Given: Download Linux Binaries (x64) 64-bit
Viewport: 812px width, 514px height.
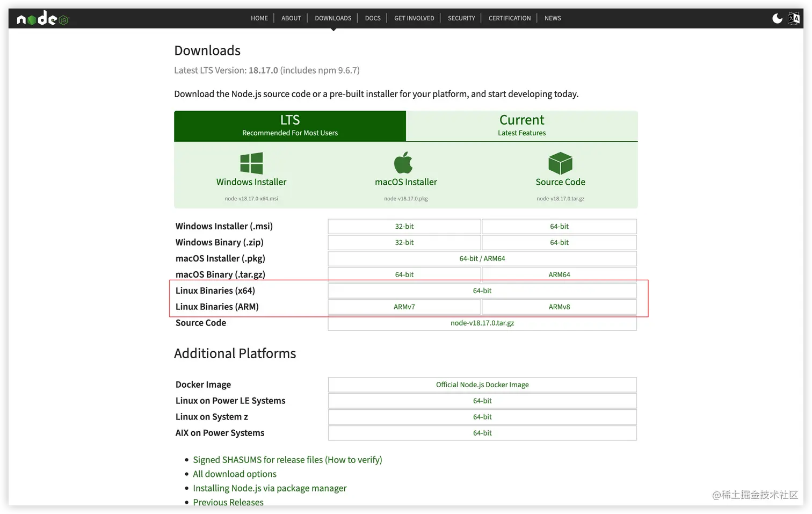Looking at the screenshot, I should (x=482, y=291).
